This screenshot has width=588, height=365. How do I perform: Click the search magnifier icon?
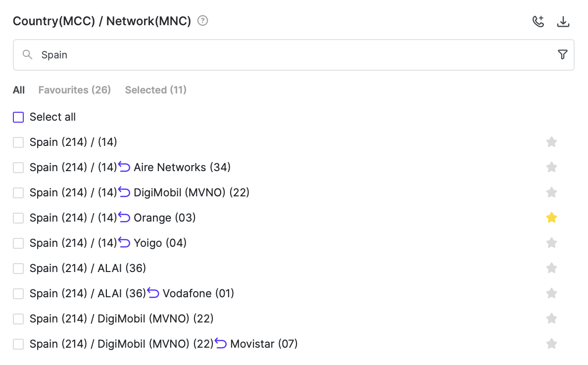28,55
